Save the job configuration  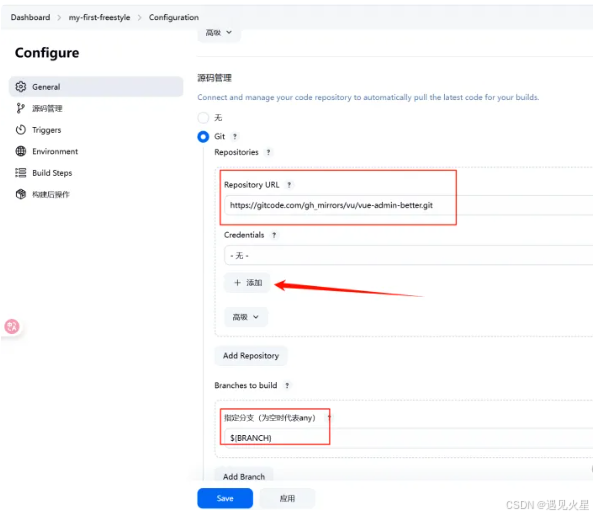(225, 498)
